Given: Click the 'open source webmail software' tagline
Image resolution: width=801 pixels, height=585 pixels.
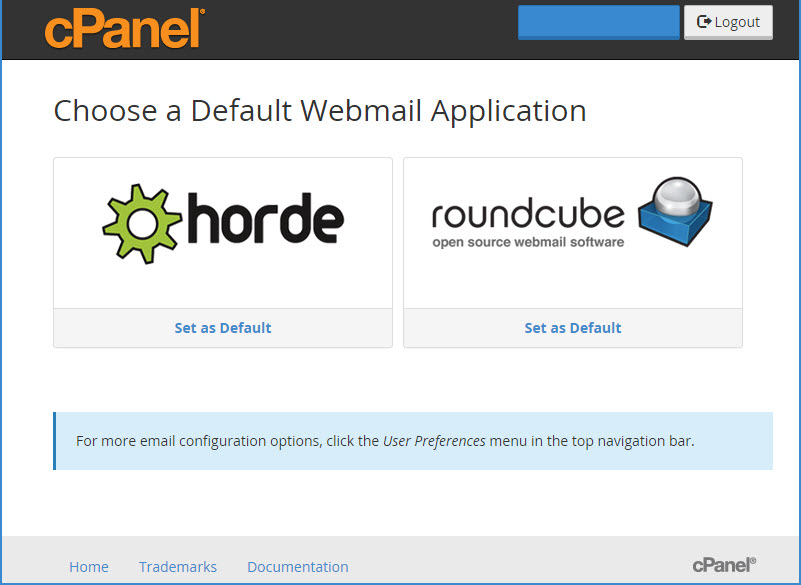Looking at the screenshot, I should coord(528,242).
